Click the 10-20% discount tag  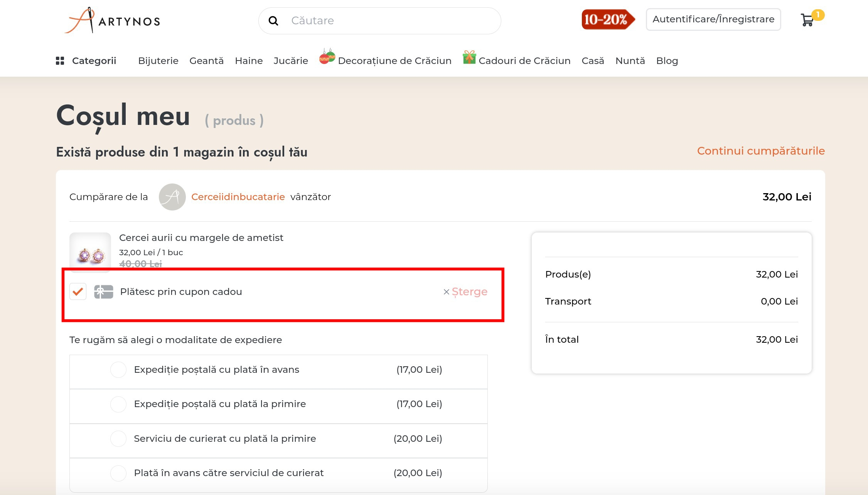click(x=607, y=20)
